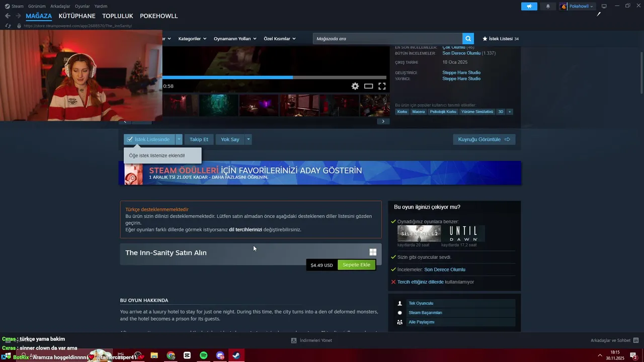Click the Steam taskbar icon
The image size is (644, 362).
[x=236, y=355]
